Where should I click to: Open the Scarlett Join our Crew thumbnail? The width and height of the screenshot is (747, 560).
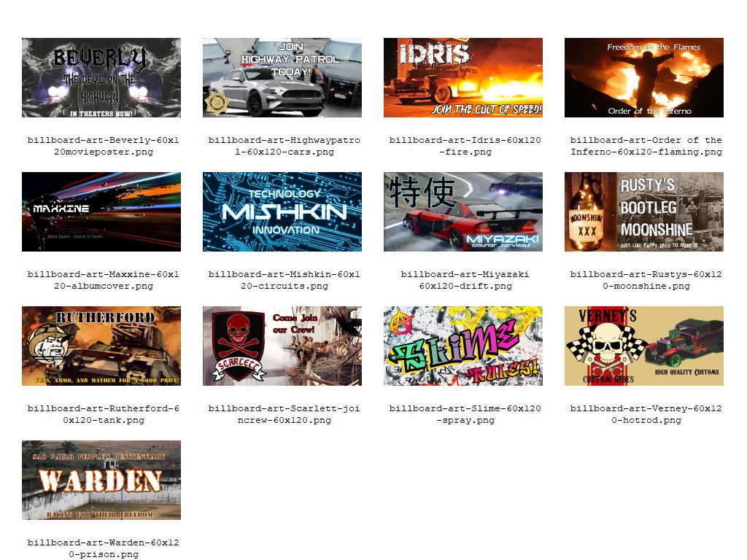pos(282,346)
